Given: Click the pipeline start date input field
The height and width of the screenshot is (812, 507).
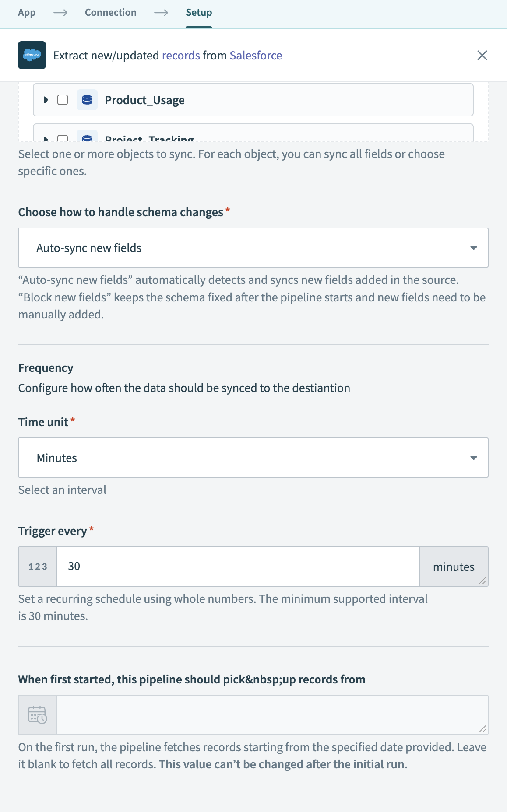Looking at the screenshot, I should point(271,715).
